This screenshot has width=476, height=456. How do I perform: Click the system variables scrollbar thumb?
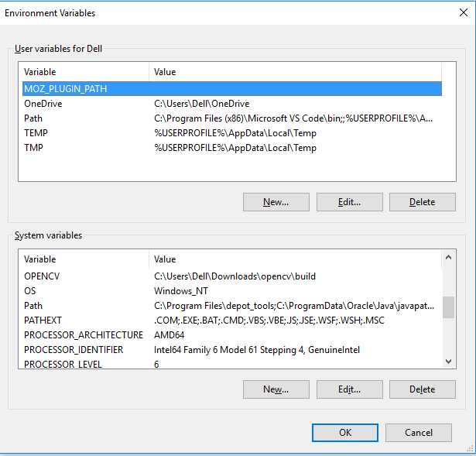point(448,307)
